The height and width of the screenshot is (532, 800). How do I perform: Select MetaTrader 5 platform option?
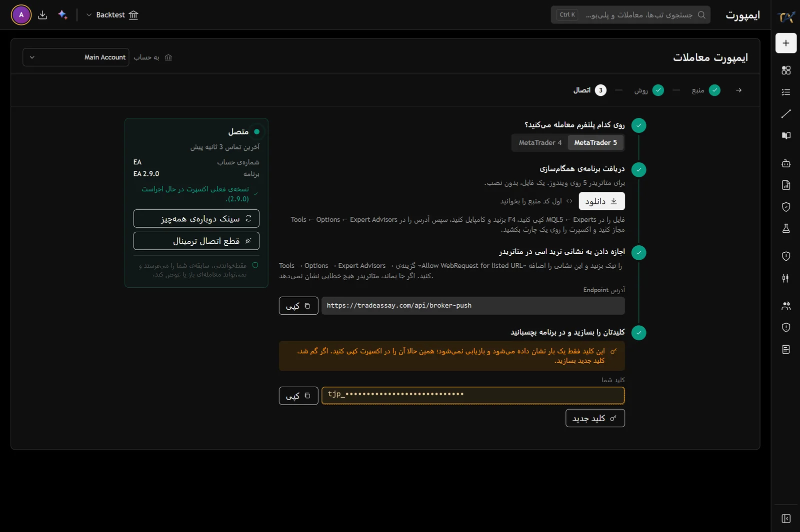(595, 143)
